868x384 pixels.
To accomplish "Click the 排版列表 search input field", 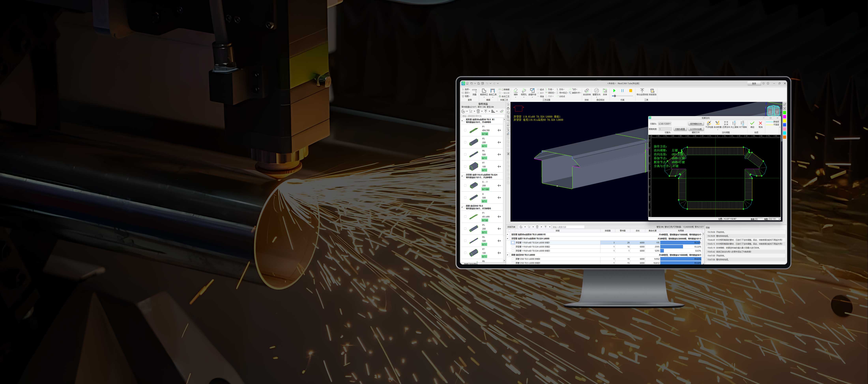I will (x=569, y=227).
